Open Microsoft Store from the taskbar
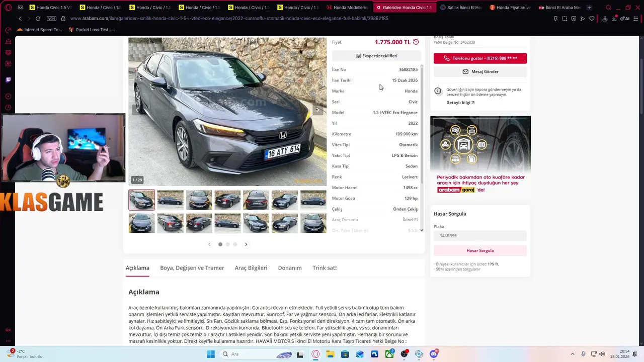Image resolution: width=644 pixels, height=362 pixels. (345, 354)
